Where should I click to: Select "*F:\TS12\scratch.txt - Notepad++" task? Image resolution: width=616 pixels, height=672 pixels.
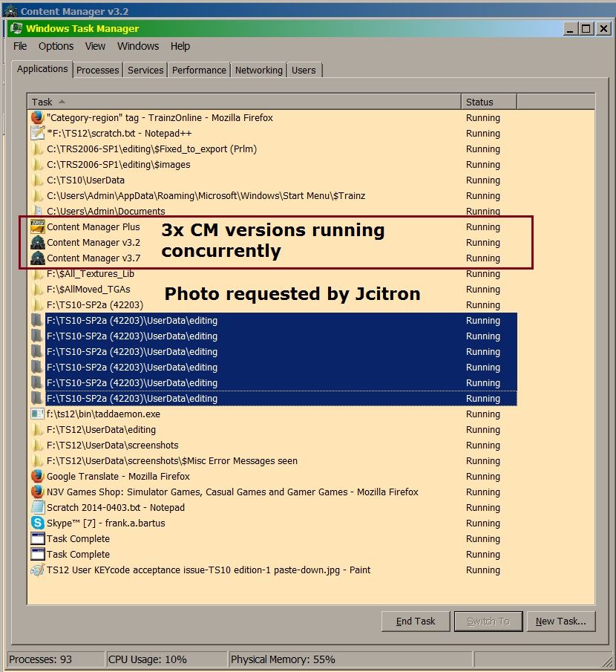click(274, 133)
